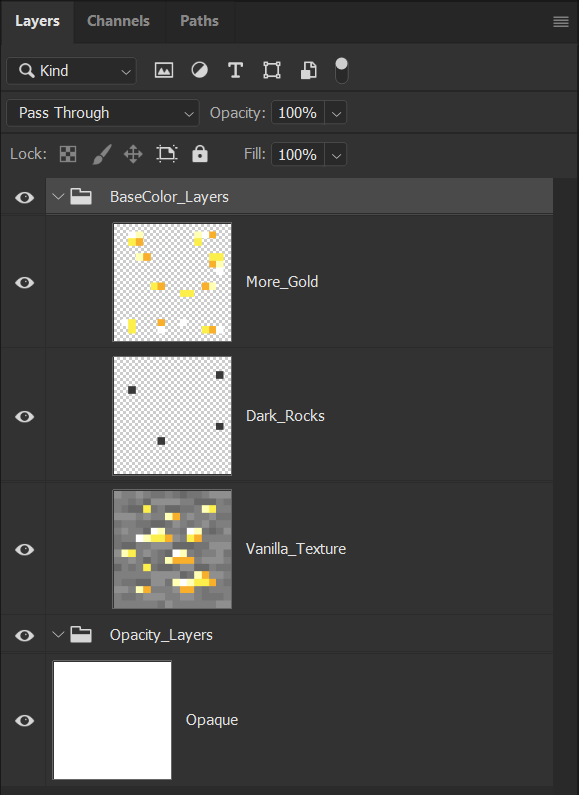This screenshot has height=795, width=579.
Task: Lock transparent pixels icon
Action: click(68, 154)
